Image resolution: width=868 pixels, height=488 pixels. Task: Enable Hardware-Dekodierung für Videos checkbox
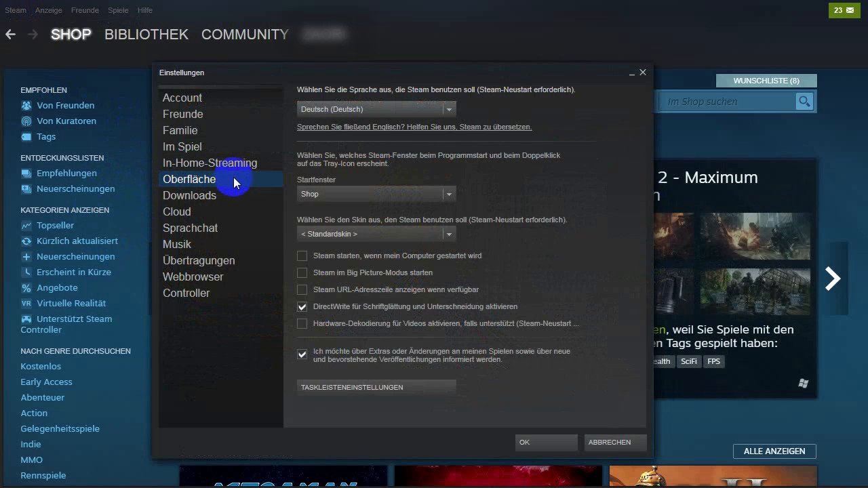302,323
